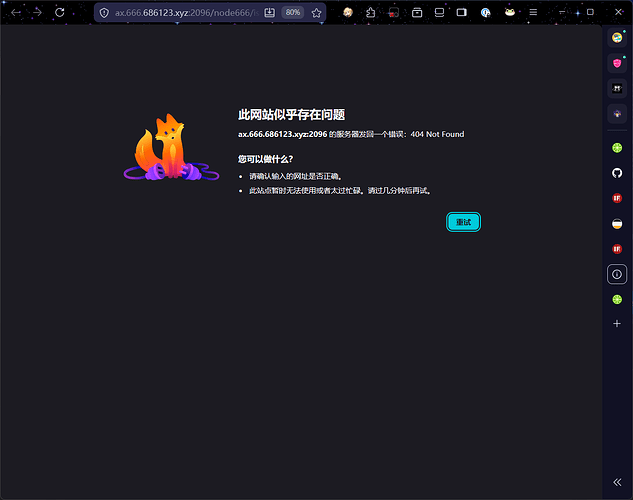The width and height of the screenshot is (633, 500).
Task: Switch to the white-and-orange striped tab
Action: point(617,224)
